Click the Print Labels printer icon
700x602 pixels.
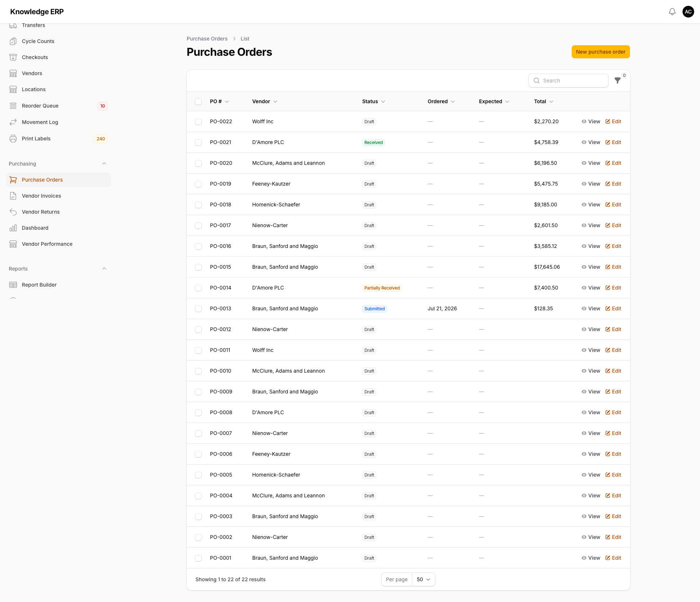13,139
